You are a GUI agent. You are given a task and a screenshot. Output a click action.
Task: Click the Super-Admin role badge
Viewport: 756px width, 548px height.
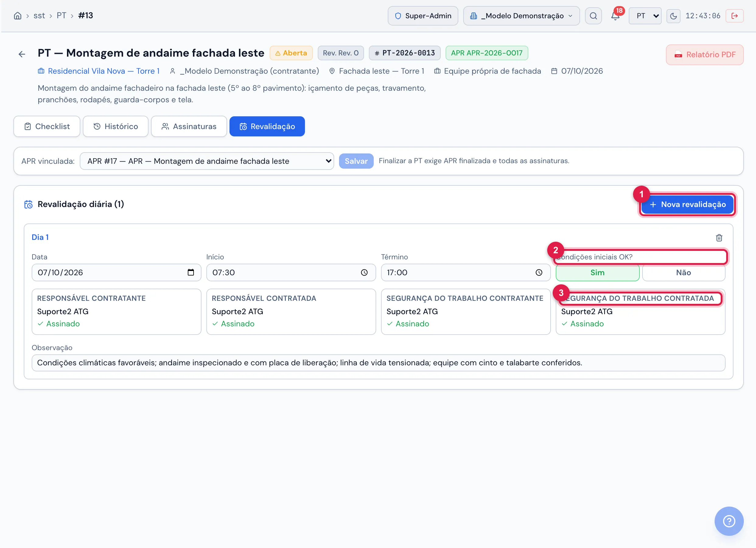[423, 16]
